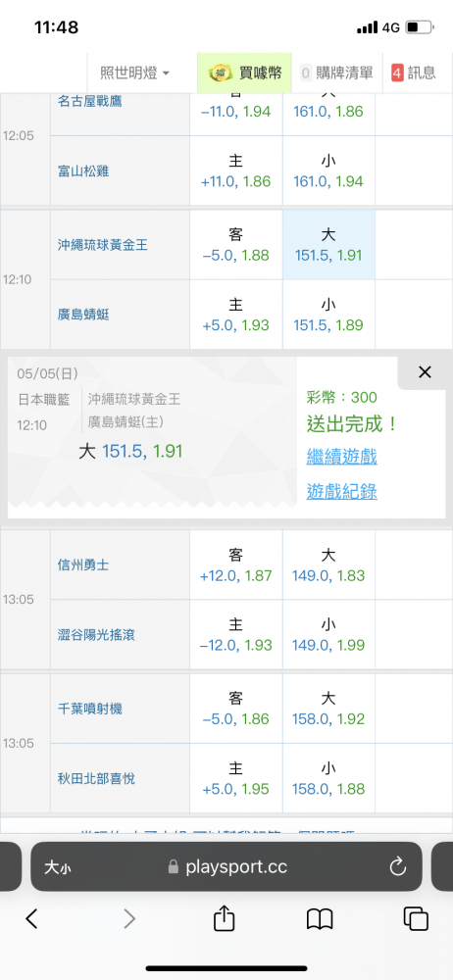Select 客 +12.0, 1.87 for 信州勇士

pos(236,564)
